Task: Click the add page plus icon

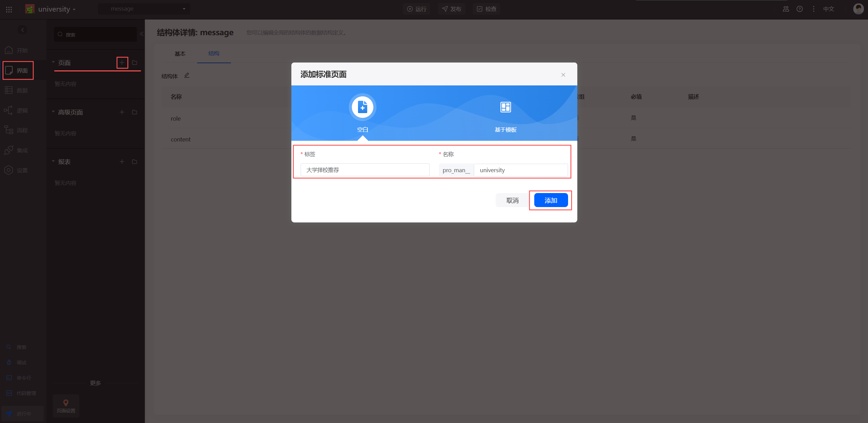Action: [x=122, y=63]
